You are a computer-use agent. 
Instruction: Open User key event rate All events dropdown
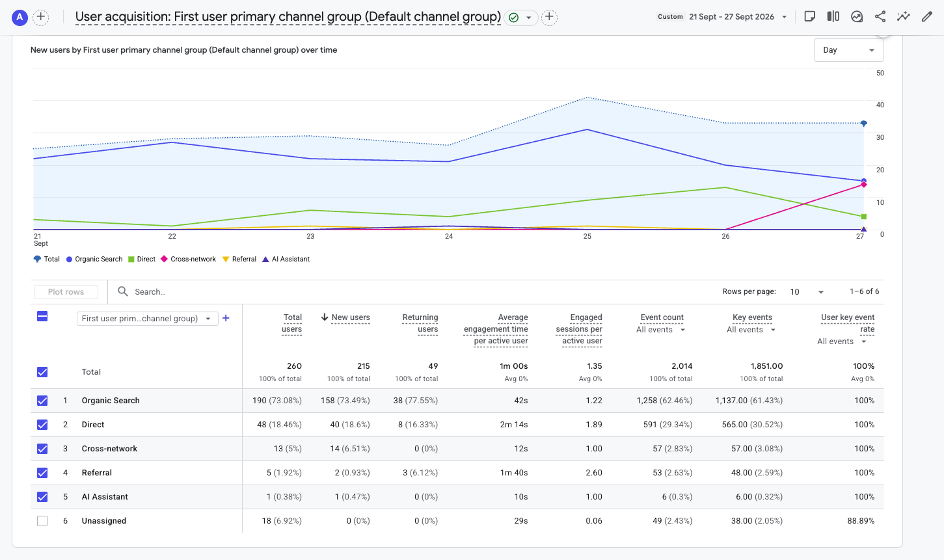tap(842, 341)
